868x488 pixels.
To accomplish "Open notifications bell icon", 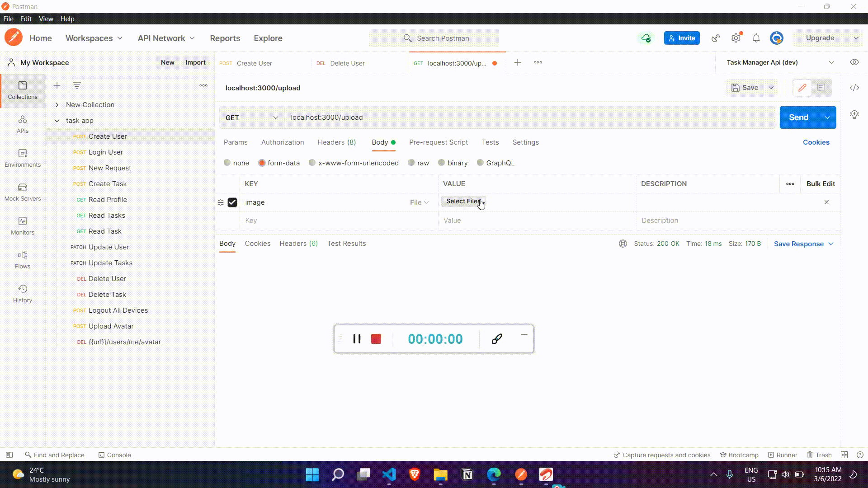I will point(756,38).
